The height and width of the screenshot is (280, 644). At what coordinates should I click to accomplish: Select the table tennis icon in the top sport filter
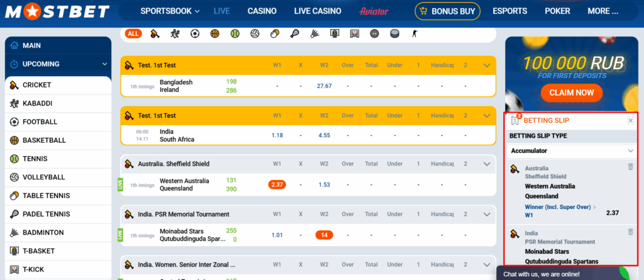point(274,34)
